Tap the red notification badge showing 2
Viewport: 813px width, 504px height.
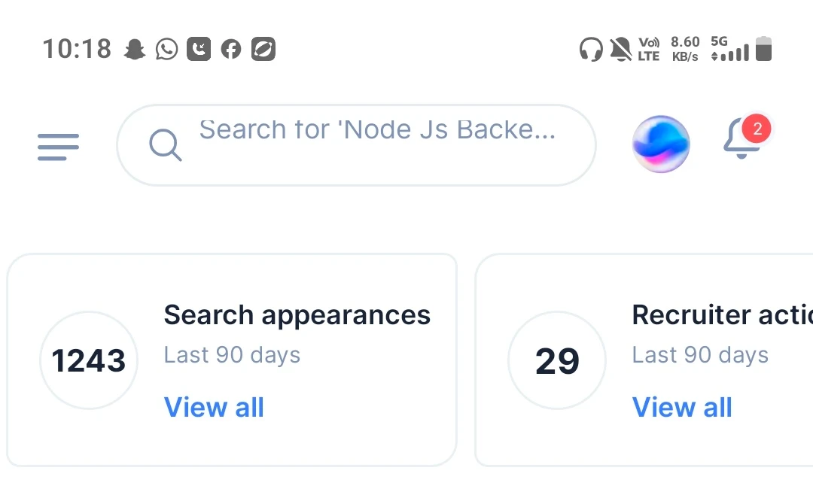757,129
